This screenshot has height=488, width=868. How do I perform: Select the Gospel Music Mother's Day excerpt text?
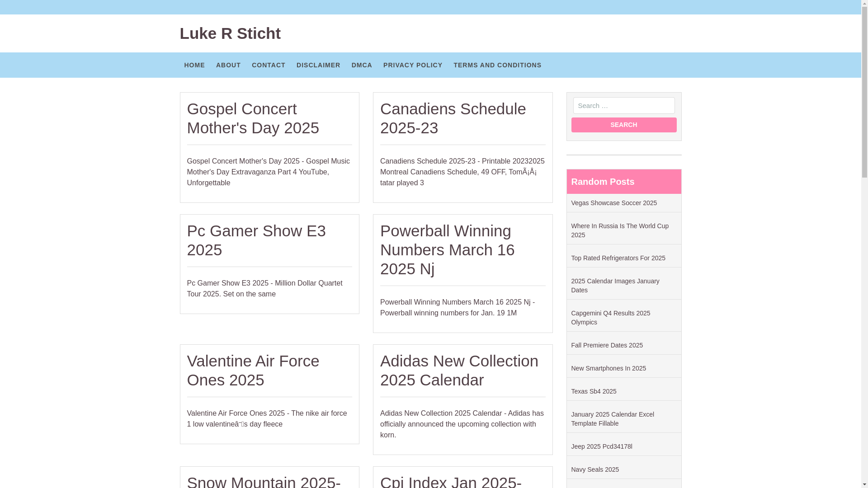(269, 172)
